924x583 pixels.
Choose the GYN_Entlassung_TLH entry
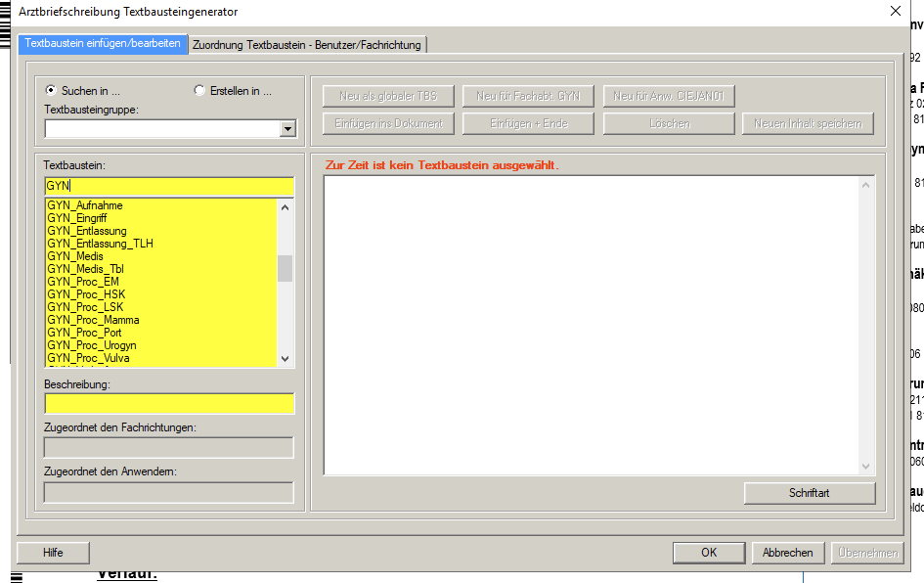pyautogui.click(x=100, y=244)
